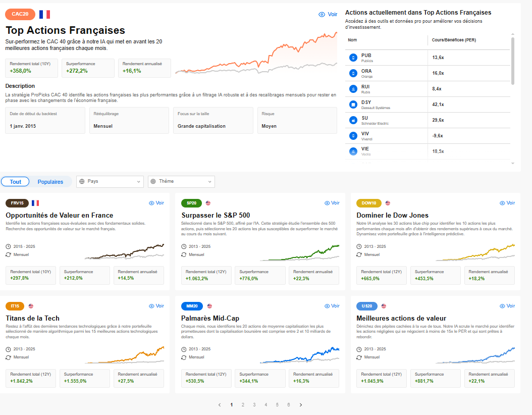532x415 pixels.
Task: Click the Schneider Electric SU icon
Action: pos(353,120)
